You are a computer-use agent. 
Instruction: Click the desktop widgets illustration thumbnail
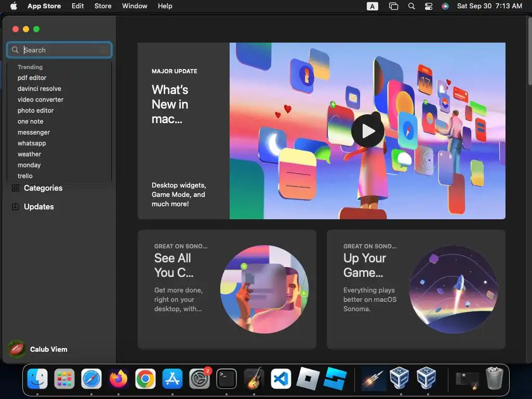tap(264, 289)
